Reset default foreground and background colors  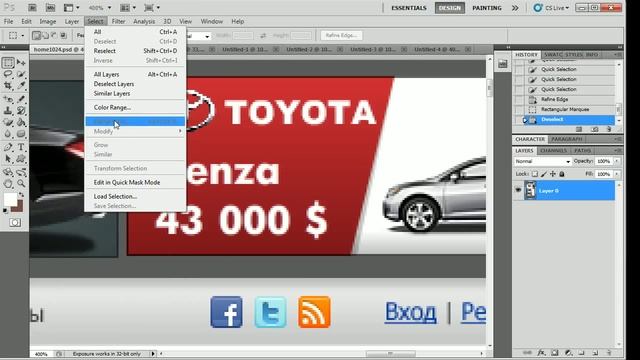(x=5, y=211)
